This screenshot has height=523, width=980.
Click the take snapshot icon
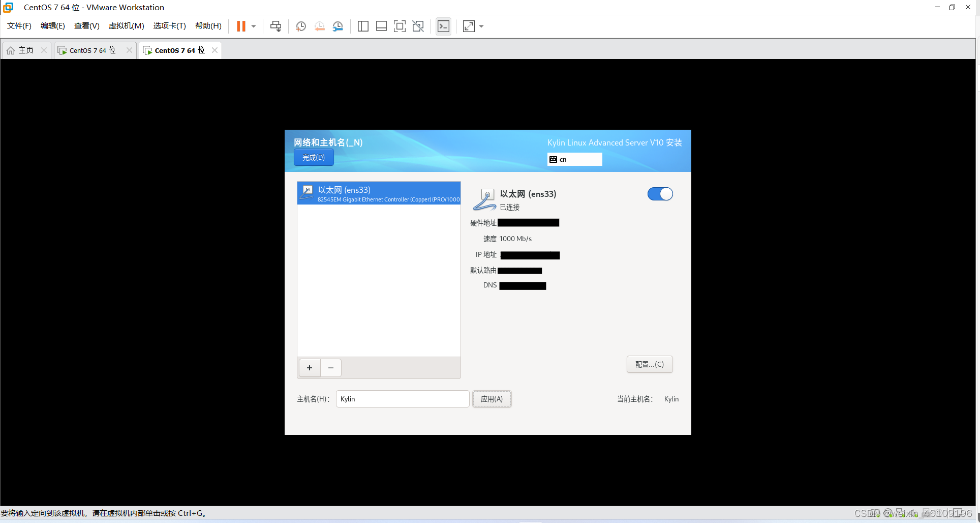[301, 26]
